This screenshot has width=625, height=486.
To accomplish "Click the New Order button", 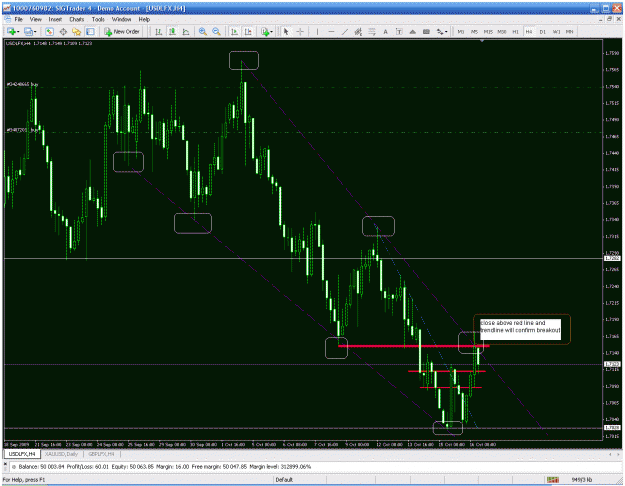I will pyautogui.click(x=122, y=31).
